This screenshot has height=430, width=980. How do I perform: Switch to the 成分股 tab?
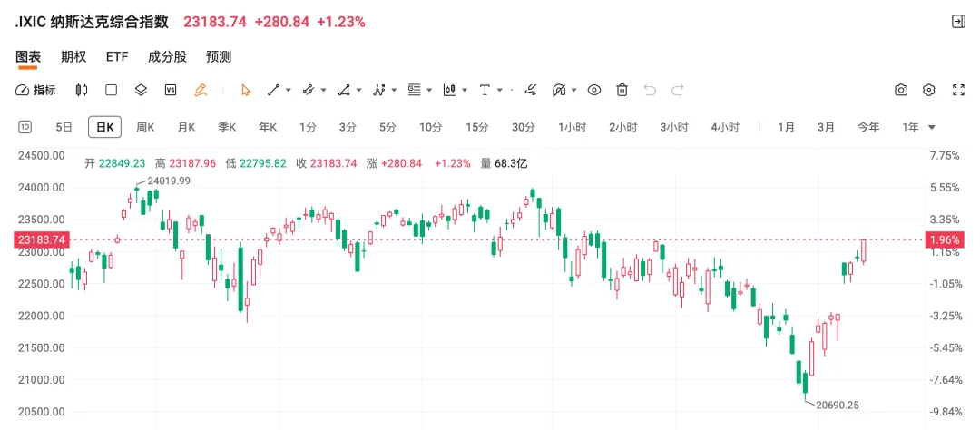pyautogui.click(x=167, y=56)
